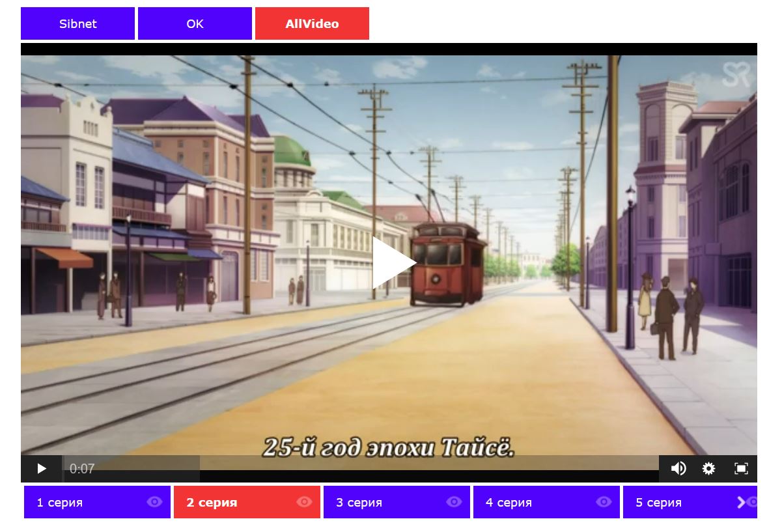
Task: Toggle watched eye on 1 серия
Action: point(154,501)
